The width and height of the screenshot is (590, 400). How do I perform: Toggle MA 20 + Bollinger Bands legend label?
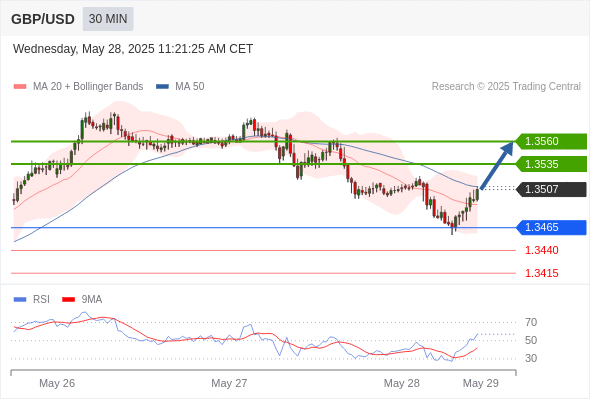(88, 87)
